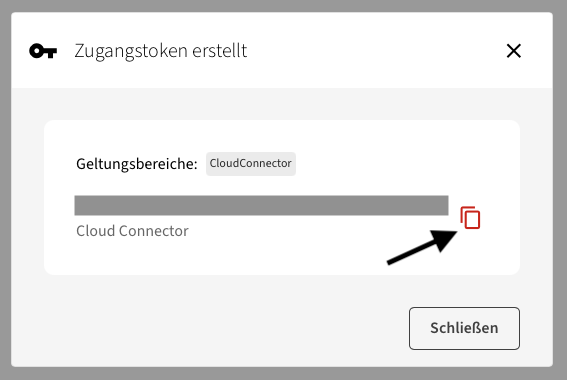Select the CloudConnector scope chip

pos(251,164)
